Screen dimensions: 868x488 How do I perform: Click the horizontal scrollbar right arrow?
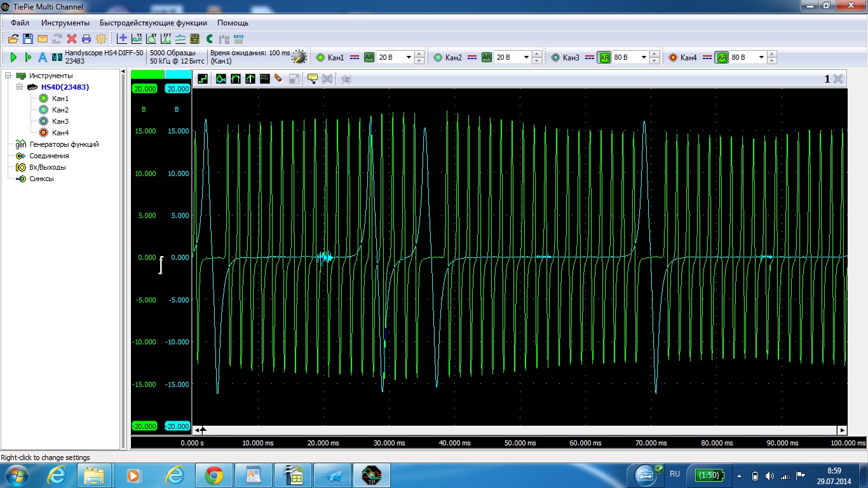(843, 430)
